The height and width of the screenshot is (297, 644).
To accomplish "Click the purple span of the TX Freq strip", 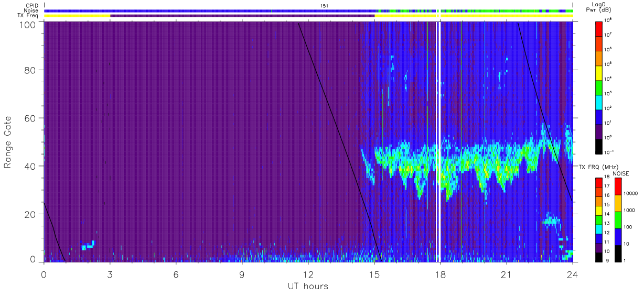I will 242,16.
